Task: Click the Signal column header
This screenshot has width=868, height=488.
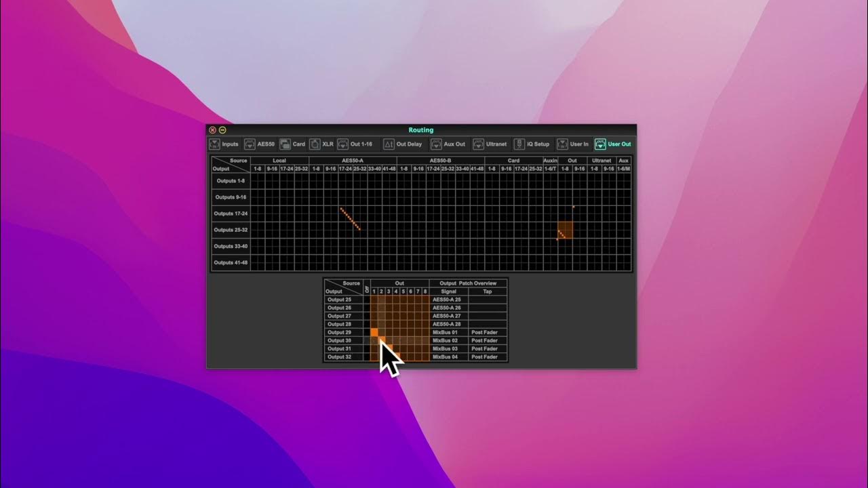Action: click(x=449, y=291)
